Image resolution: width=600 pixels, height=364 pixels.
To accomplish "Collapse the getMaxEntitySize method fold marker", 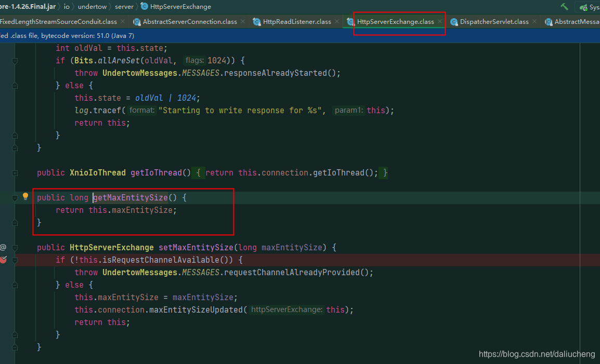I will pos(15,198).
